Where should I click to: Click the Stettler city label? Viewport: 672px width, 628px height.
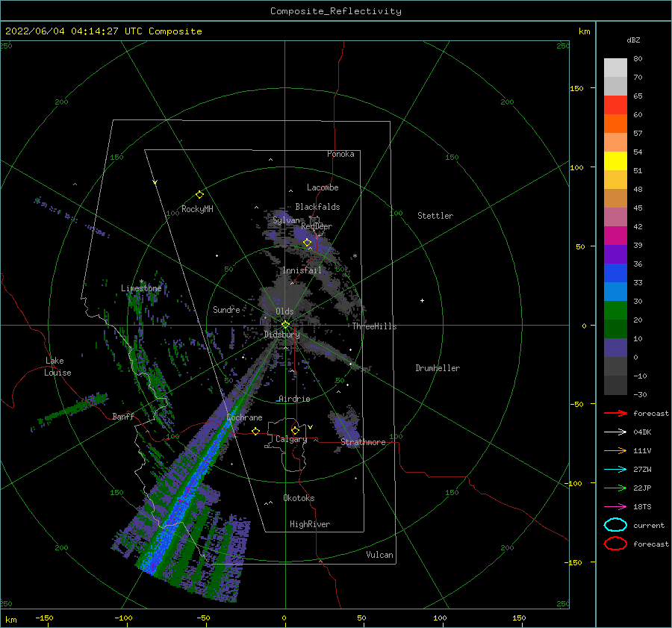(x=435, y=216)
